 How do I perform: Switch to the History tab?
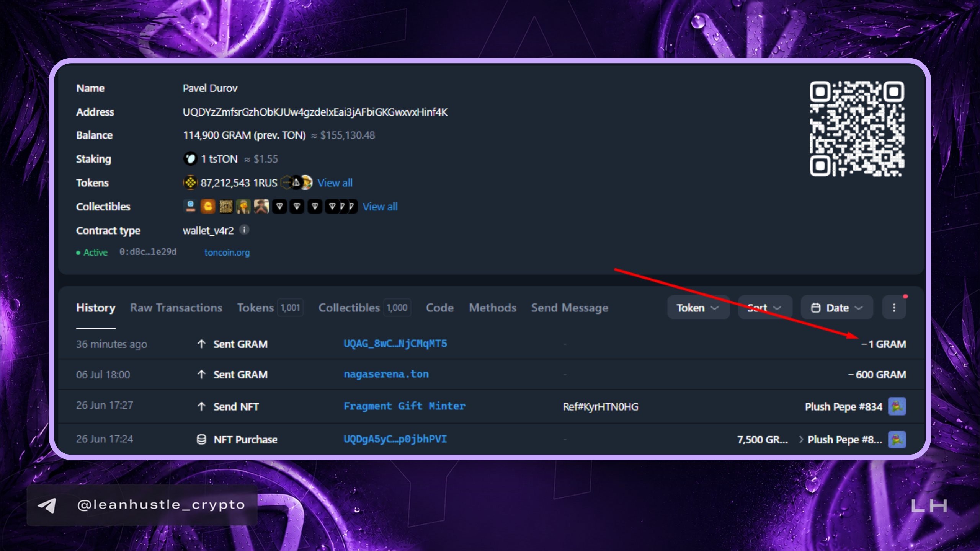click(96, 308)
